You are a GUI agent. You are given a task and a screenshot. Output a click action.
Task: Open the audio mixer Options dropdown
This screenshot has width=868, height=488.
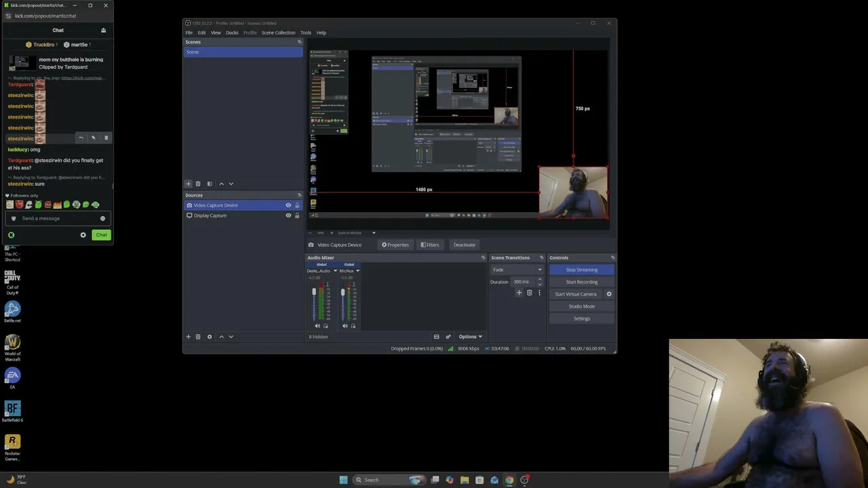(470, 337)
